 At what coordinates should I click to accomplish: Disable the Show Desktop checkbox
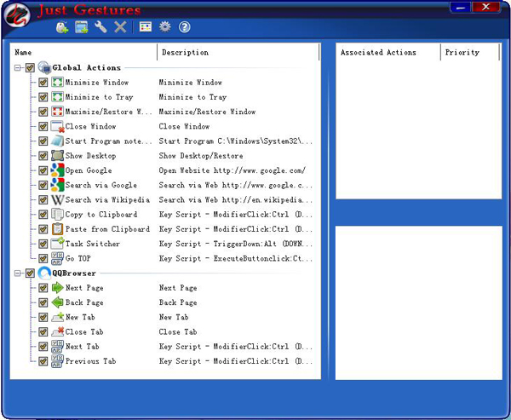point(43,156)
